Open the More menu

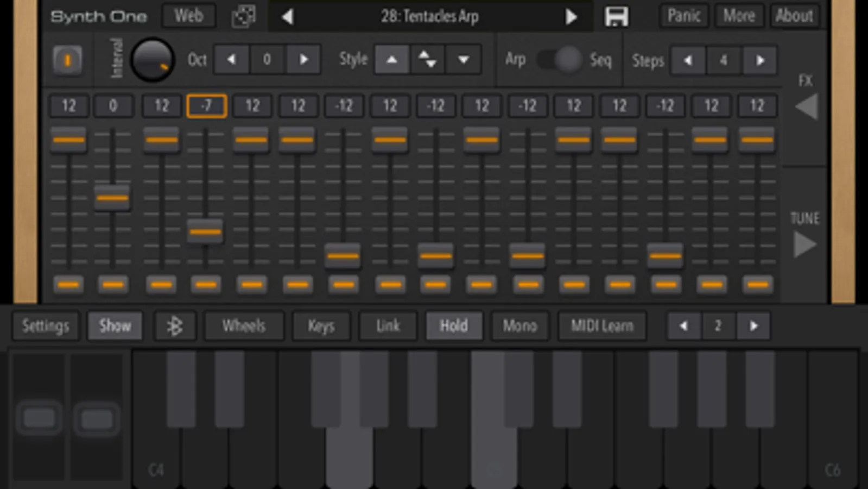pos(739,16)
